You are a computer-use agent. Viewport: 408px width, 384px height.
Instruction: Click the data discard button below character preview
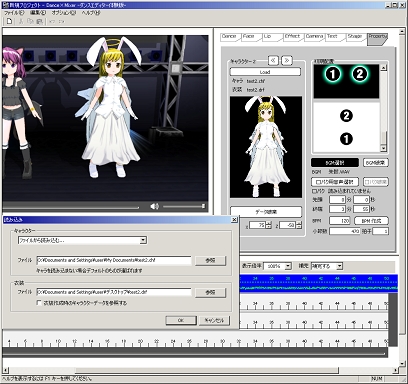tap(266, 212)
